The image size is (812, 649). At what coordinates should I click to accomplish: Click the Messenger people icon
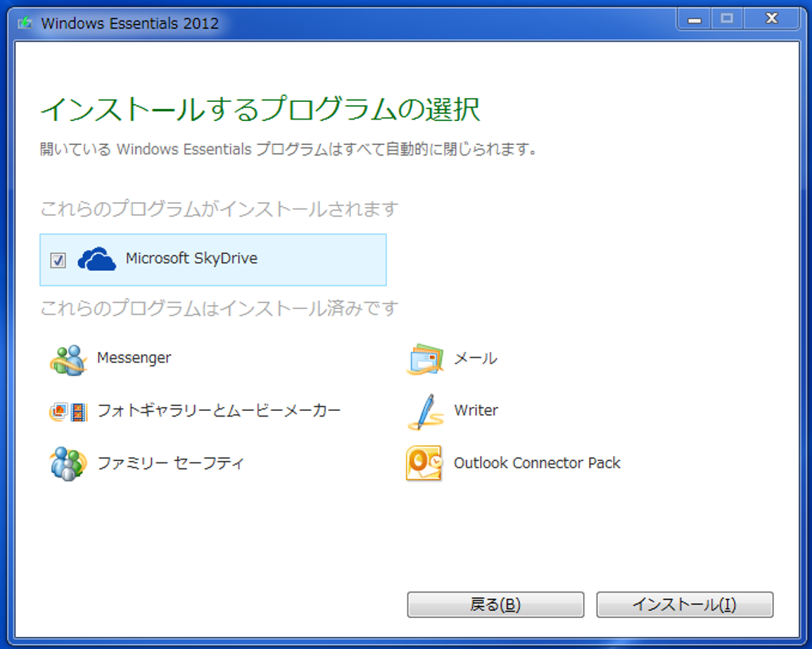click(68, 360)
